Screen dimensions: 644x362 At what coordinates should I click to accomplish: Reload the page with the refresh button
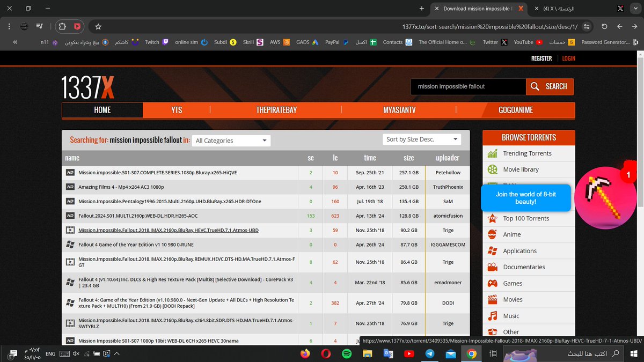click(604, 26)
